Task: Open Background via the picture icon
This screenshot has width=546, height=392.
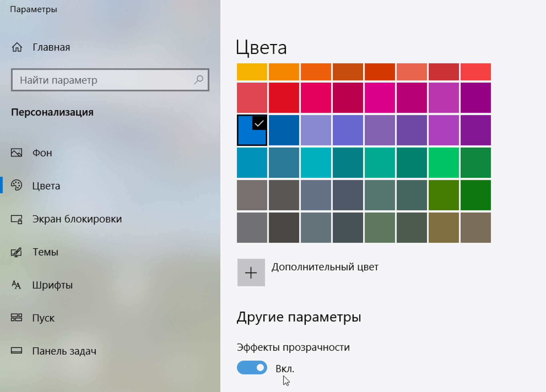Action: [x=17, y=153]
